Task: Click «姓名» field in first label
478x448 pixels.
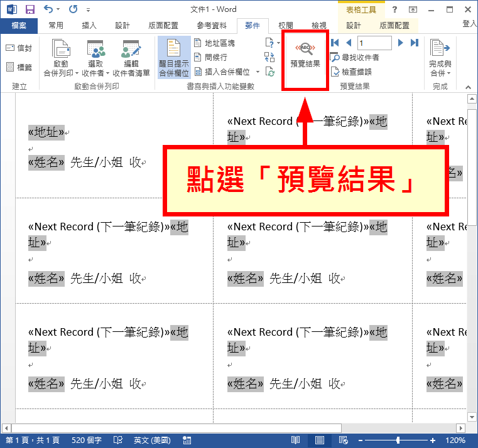Action: pos(46,163)
